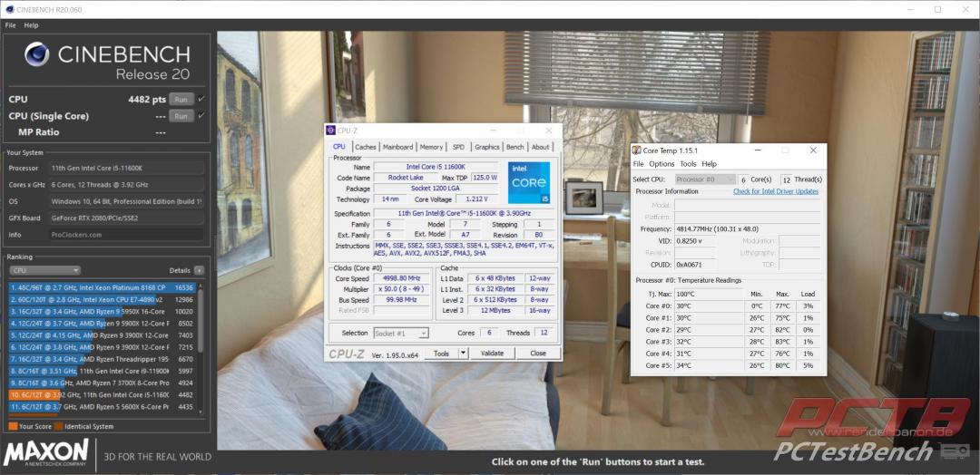Minimize the Cinebench window

(x=912, y=9)
